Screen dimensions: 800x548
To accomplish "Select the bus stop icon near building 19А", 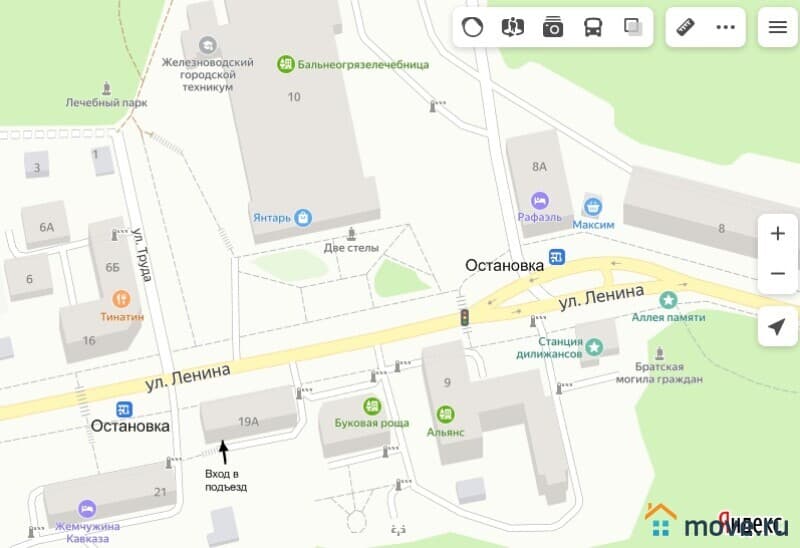I will click(x=124, y=409).
